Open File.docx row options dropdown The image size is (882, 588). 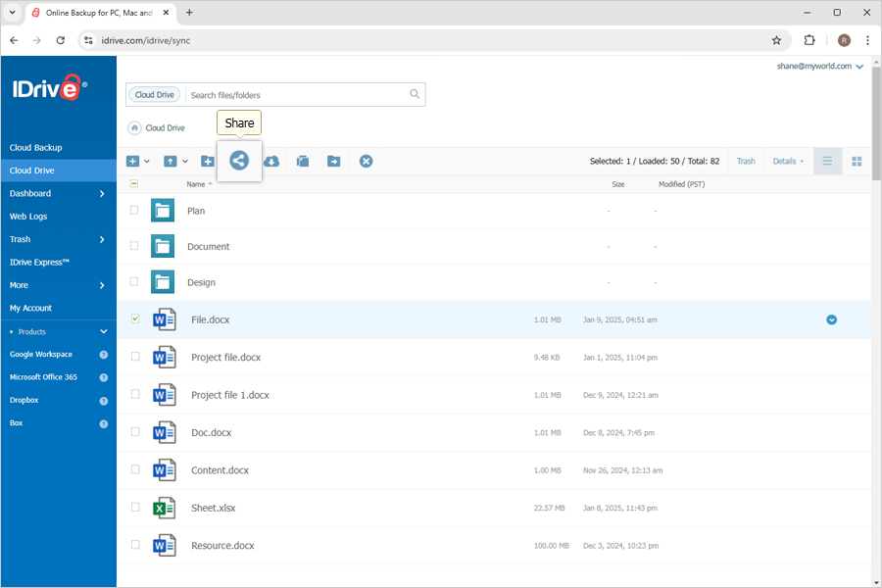click(x=831, y=319)
